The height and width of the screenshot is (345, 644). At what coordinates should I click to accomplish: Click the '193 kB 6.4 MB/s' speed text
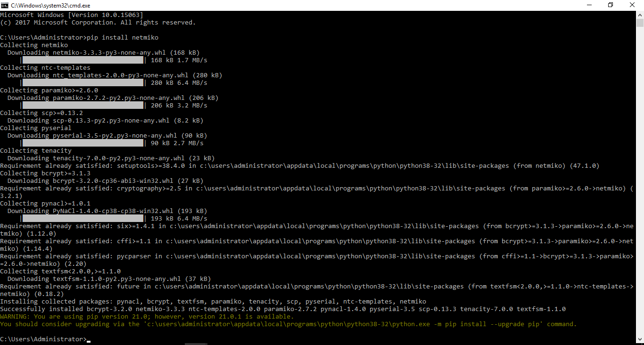pos(179,219)
